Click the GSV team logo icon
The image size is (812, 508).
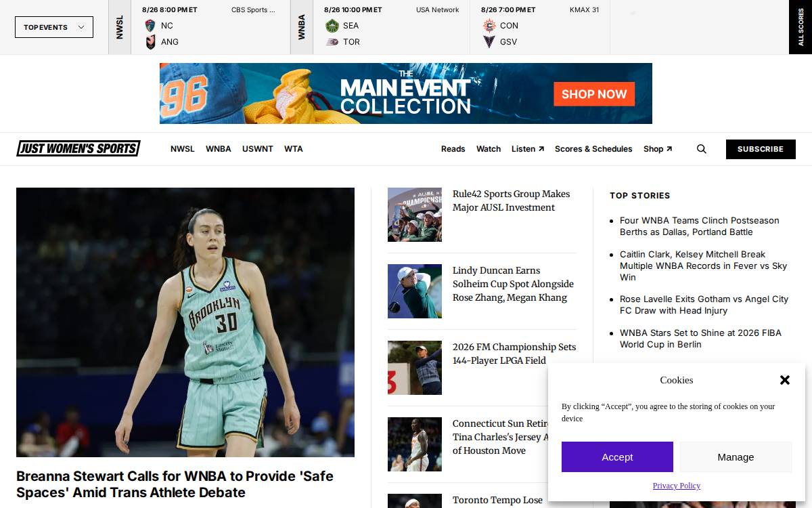click(x=489, y=42)
